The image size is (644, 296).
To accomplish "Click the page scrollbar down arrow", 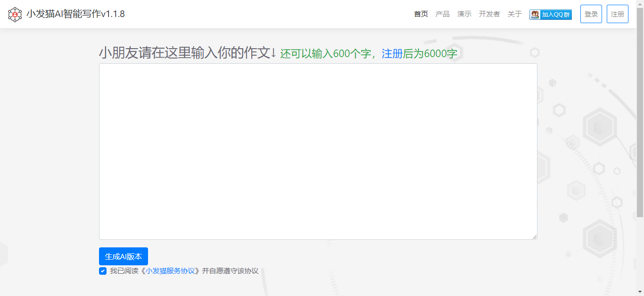I will coord(640,292).
